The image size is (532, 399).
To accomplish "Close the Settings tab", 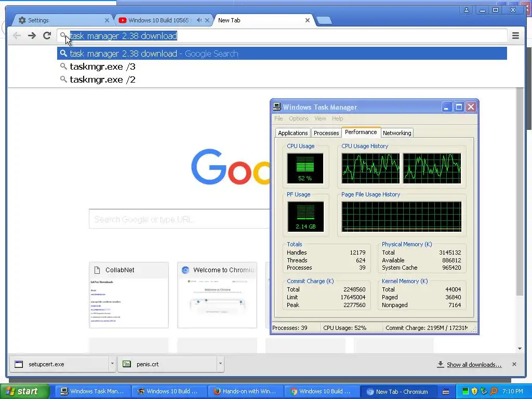I will [x=107, y=20].
